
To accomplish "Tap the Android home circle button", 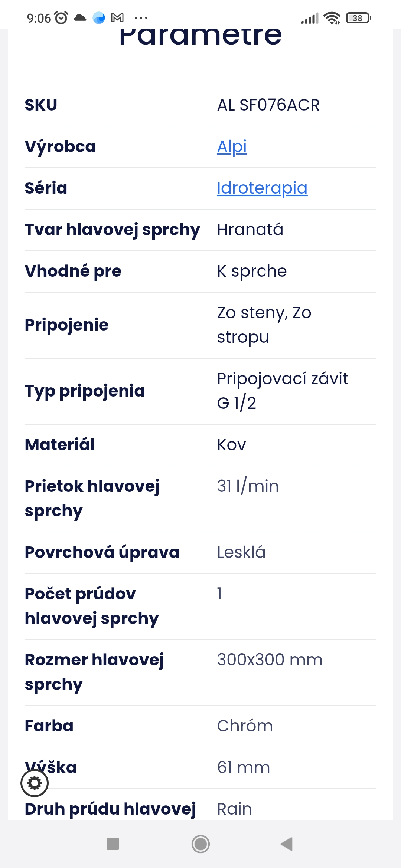I will [200, 844].
